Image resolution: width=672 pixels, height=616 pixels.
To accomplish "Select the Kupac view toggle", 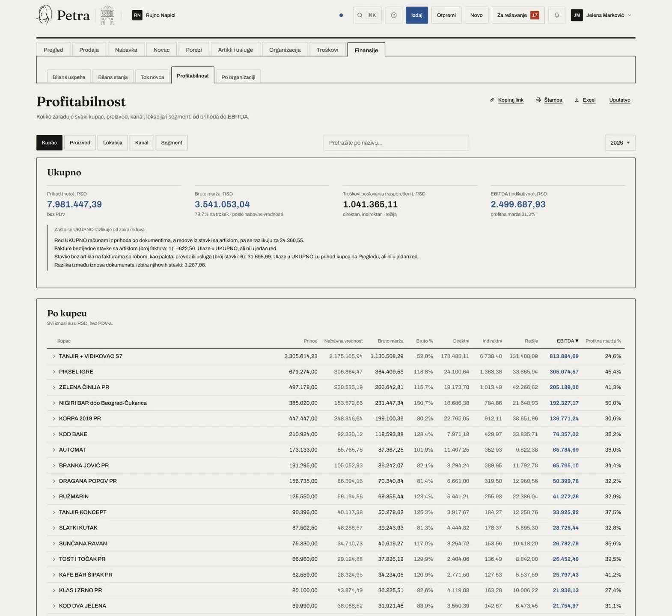I will [x=49, y=143].
